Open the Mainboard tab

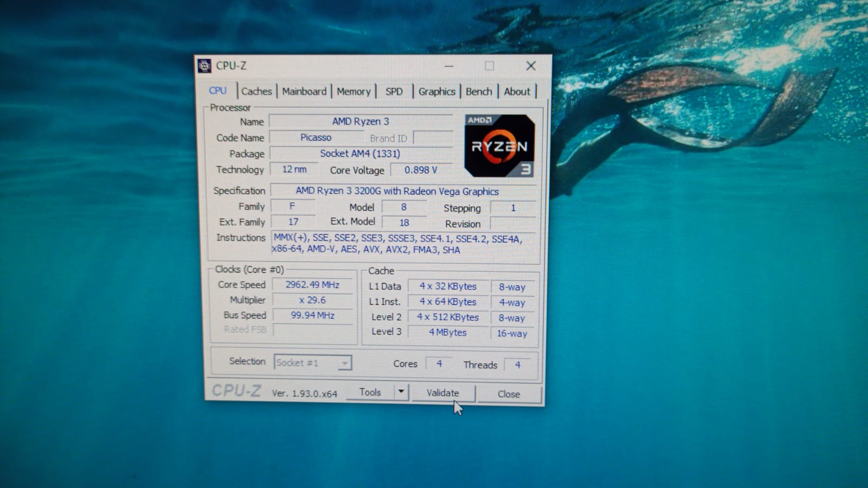[x=304, y=91]
